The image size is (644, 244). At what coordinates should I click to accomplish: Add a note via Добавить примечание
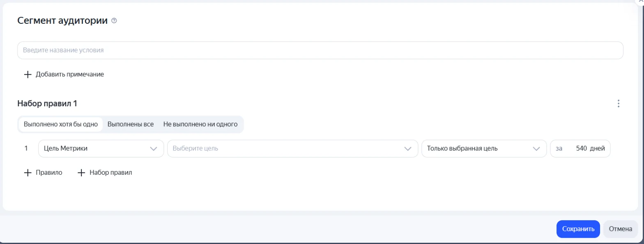(70, 74)
